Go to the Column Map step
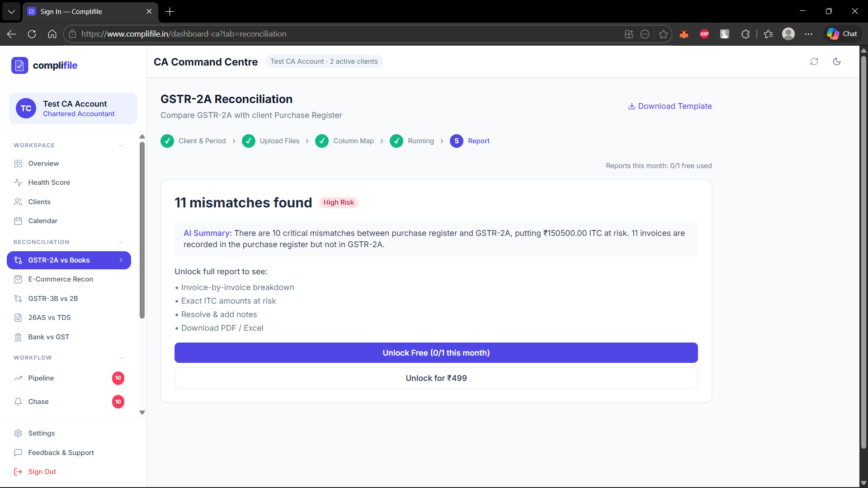The image size is (868, 488). [x=344, y=141]
